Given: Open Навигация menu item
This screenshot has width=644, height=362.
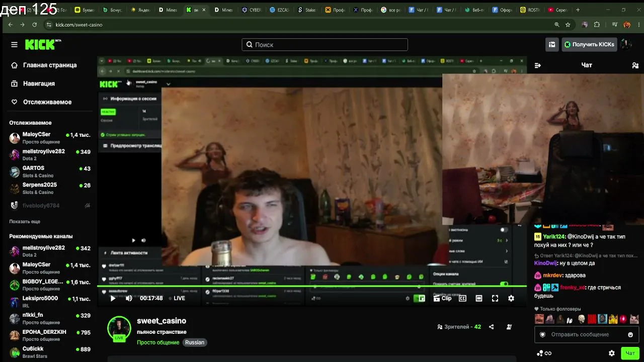Looking at the screenshot, I should (32, 83).
